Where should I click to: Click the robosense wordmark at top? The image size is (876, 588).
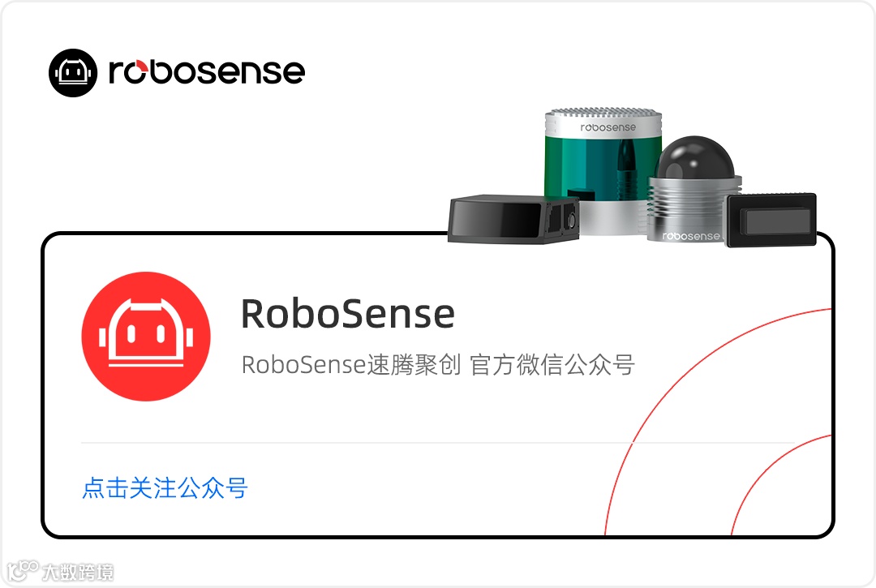pos(207,71)
